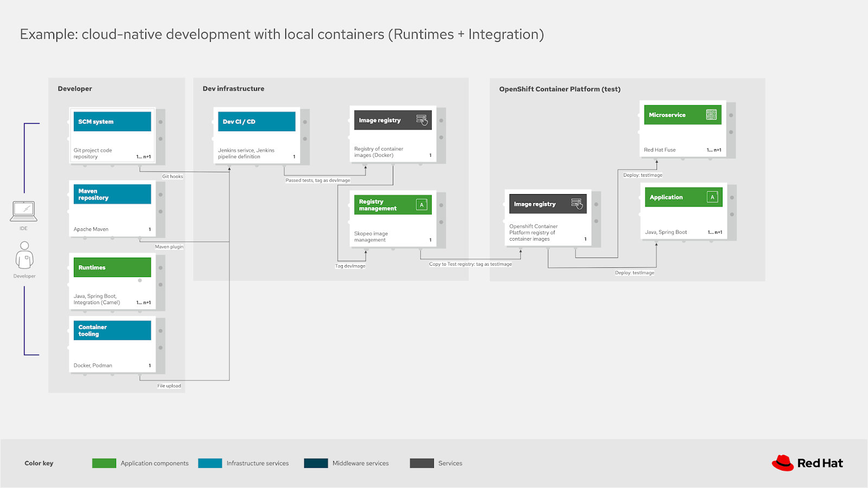The height and width of the screenshot is (488, 868).
Task: Select the Maven repository header
Action: point(112,194)
